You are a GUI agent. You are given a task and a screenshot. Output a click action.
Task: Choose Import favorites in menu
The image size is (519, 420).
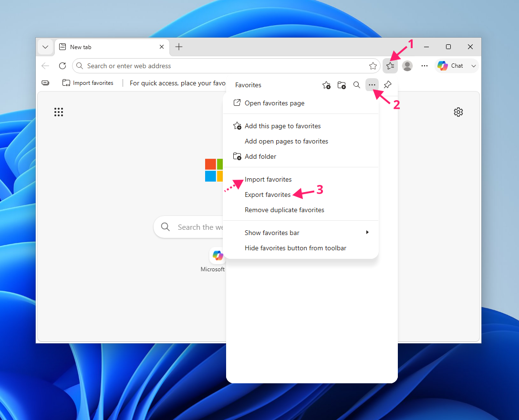point(301,180)
